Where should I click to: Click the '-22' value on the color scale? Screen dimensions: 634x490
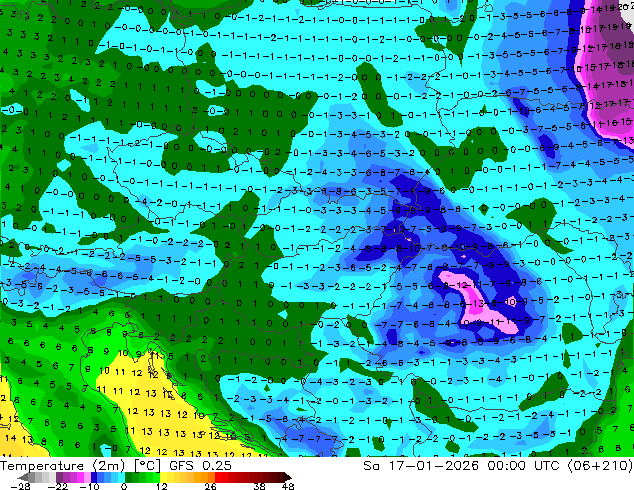click(x=57, y=486)
